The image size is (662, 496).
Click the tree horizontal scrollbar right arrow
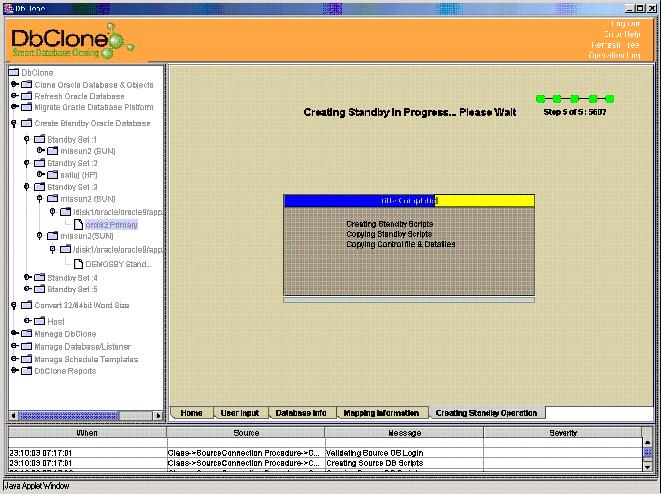[x=158, y=416]
